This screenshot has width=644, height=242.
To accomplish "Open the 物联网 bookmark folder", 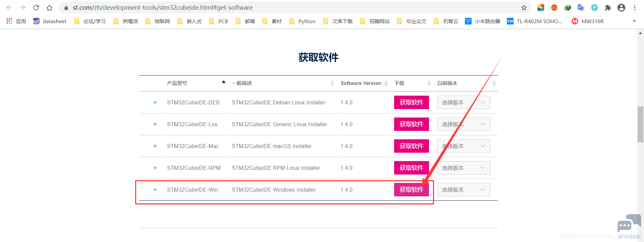I will pos(158,21).
